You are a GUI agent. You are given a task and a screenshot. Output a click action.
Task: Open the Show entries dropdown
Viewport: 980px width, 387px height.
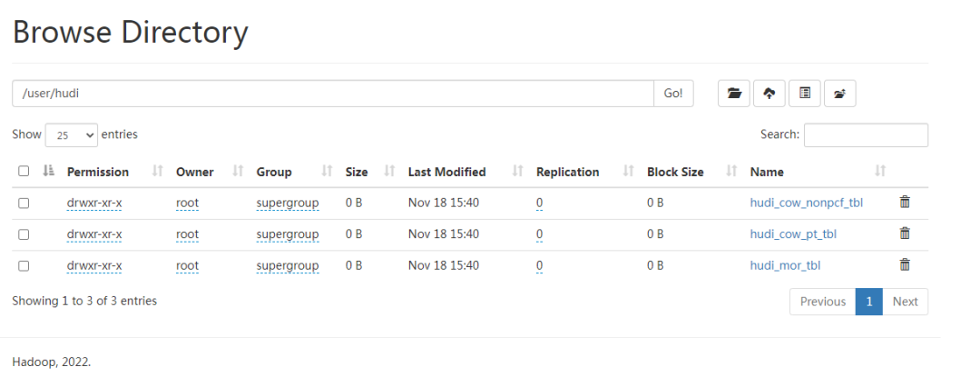[x=71, y=135]
